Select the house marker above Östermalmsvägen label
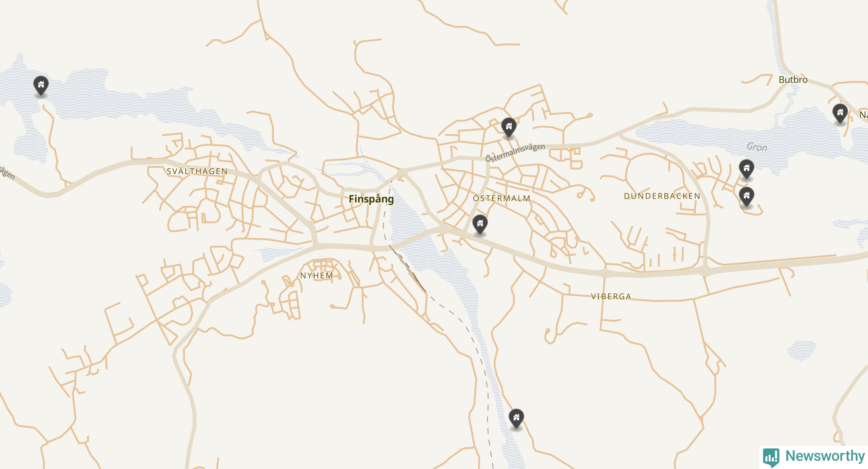The height and width of the screenshot is (469, 868). point(509,128)
